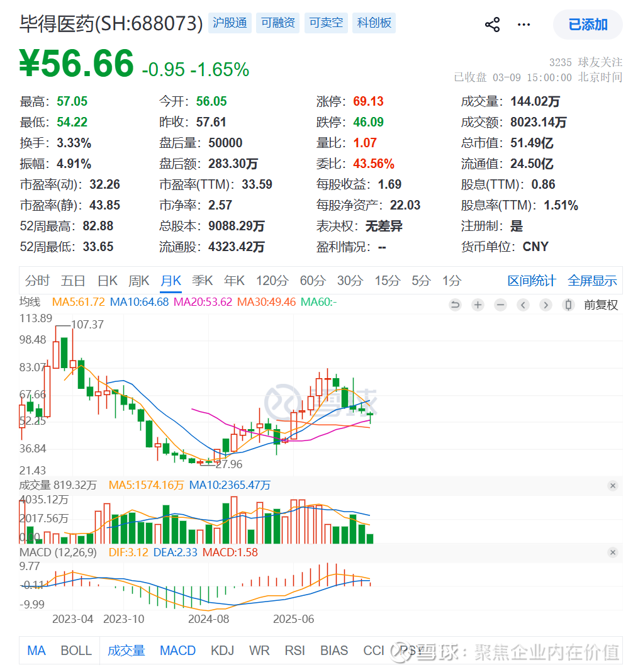Click the 总市值 value 51.49亿
638x672 pixels.
point(532,143)
